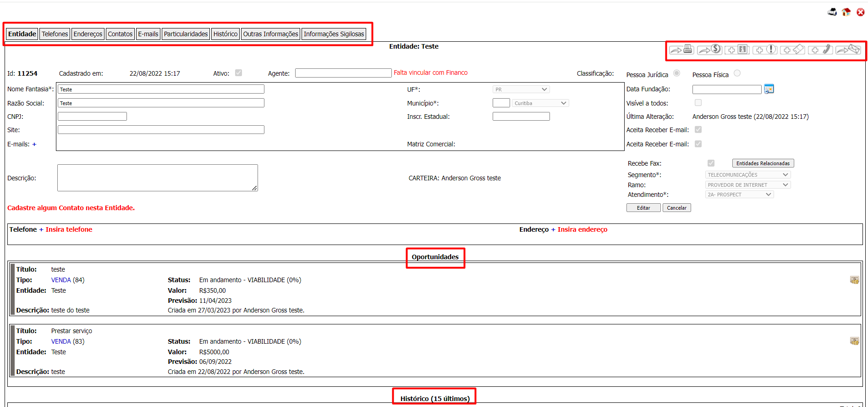Switch to the Telefones tab
Image resolution: width=868 pixels, height=407 pixels.
[x=55, y=34]
